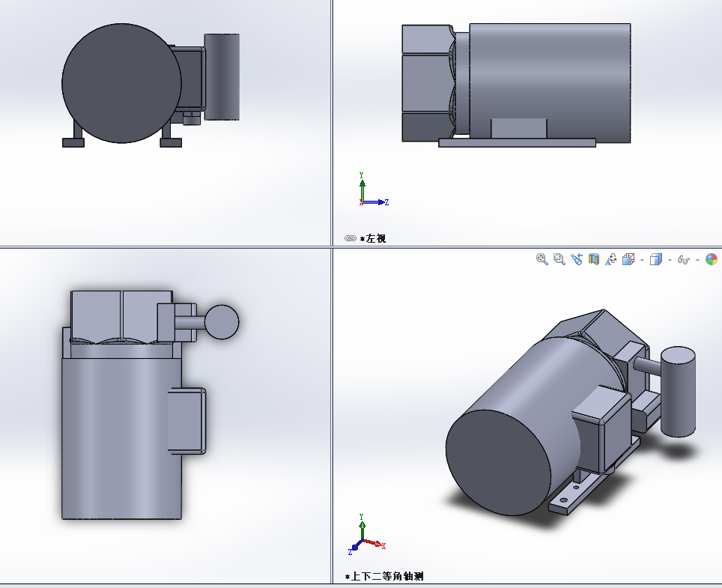
Task: Select the base plate in left view
Action: tap(517, 143)
